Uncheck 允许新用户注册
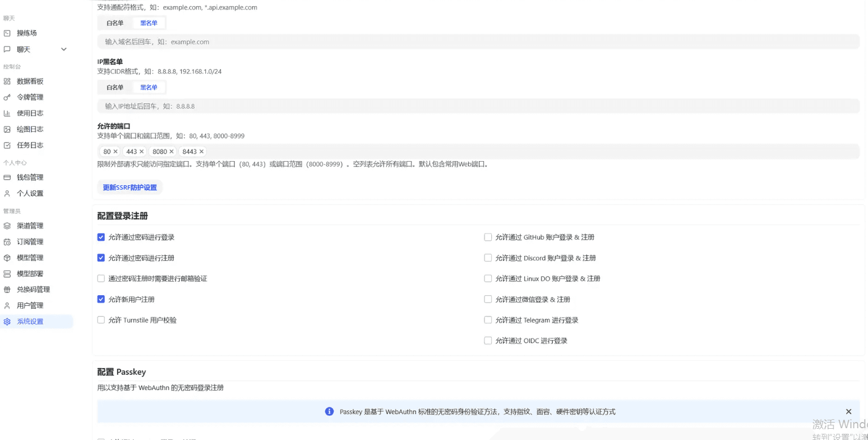Image resolution: width=868 pixels, height=440 pixels. pos(101,299)
